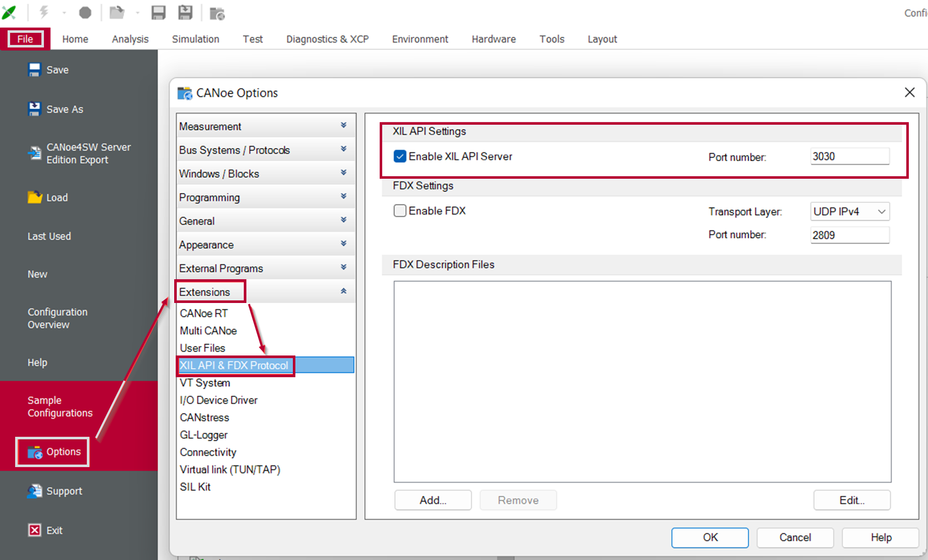This screenshot has width=928, height=560.
Task: Switch to the Hardware tab
Action: tap(494, 39)
